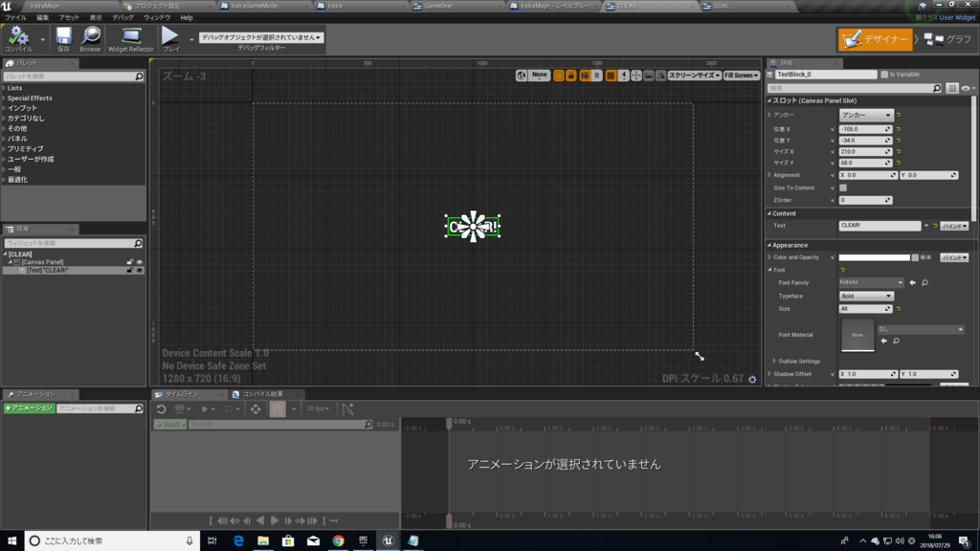Click the Color and Opacity color swatch

(x=876, y=256)
